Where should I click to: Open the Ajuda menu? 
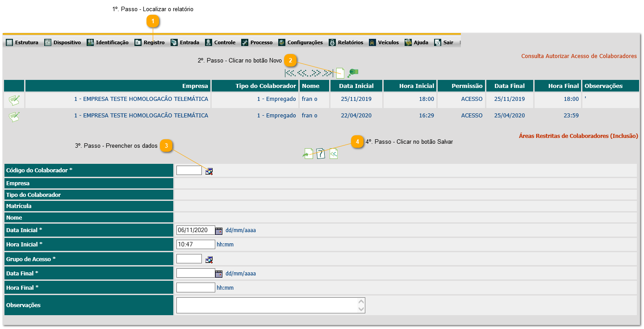pos(416,42)
